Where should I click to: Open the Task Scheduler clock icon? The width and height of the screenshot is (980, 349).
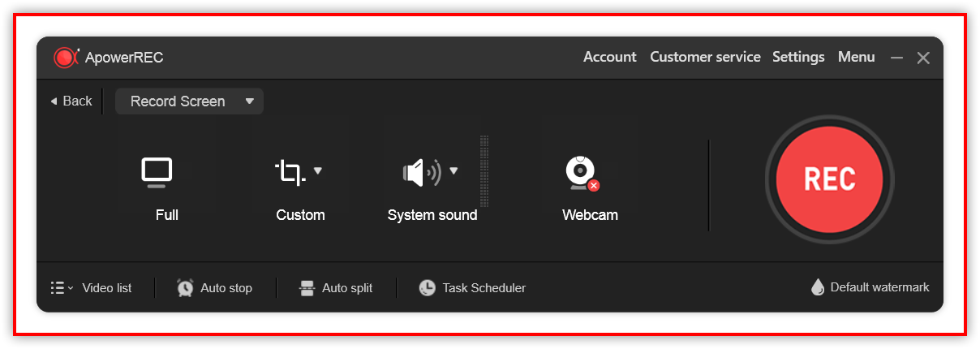(427, 287)
